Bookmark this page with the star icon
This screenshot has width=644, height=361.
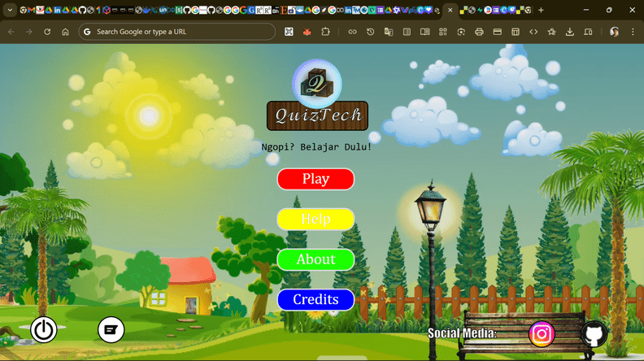point(552,32)
